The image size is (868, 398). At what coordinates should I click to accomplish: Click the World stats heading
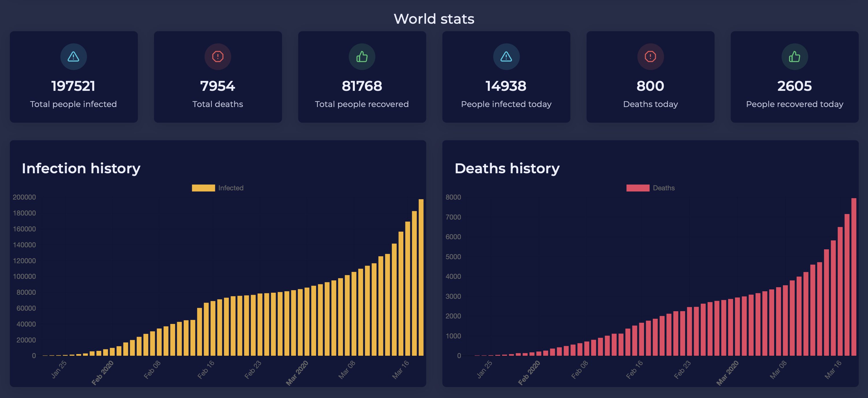pyautogui.click(x=434, y=19)
